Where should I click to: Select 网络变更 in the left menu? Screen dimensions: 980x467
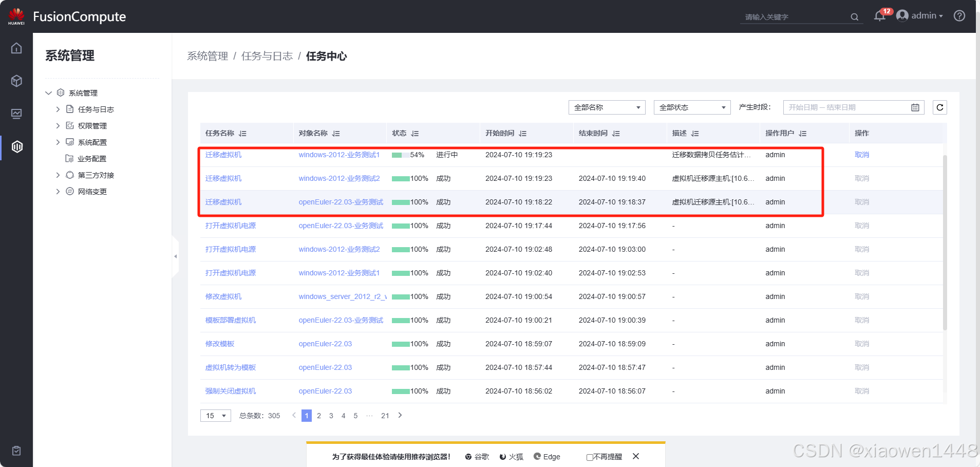tap(92, 191)
